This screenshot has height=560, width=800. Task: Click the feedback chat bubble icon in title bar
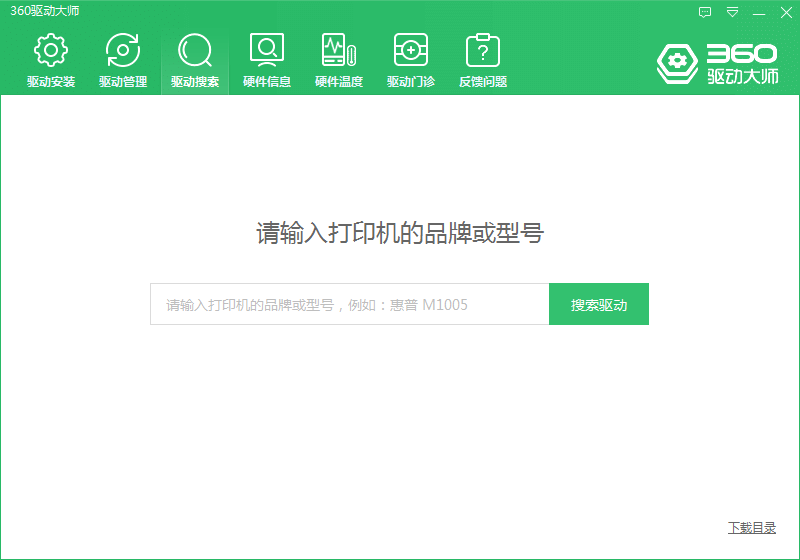pos(705,12)
